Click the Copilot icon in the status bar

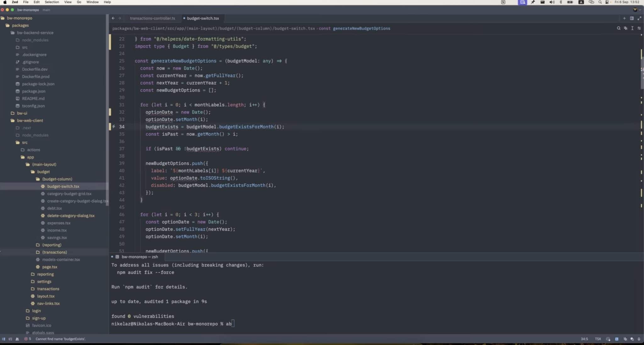(608, 339)
